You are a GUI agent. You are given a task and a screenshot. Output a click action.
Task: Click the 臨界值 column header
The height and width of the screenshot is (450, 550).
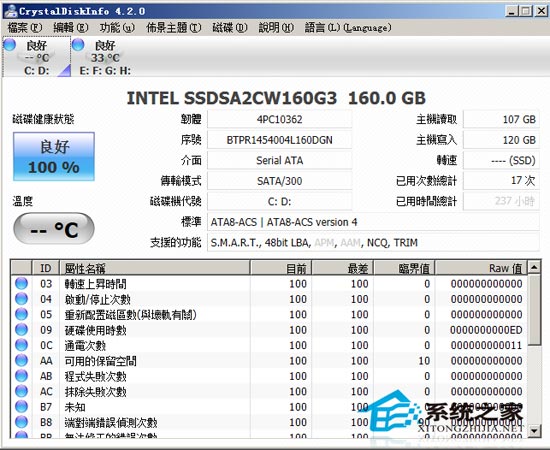[x=404, y=268]
